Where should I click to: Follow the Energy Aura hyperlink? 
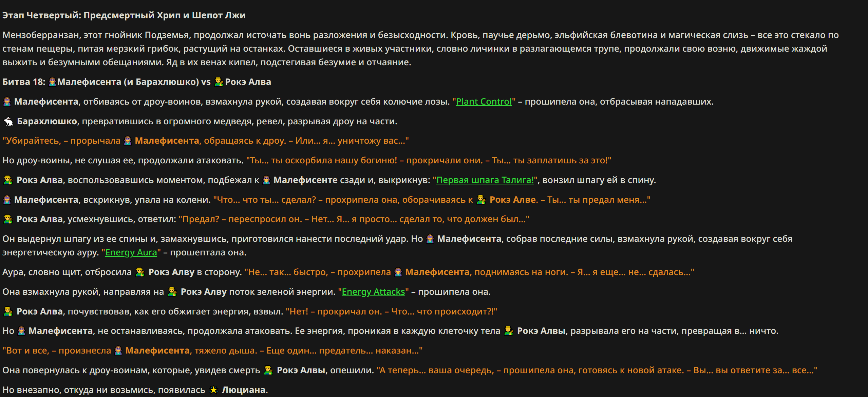tap(131, 253)
